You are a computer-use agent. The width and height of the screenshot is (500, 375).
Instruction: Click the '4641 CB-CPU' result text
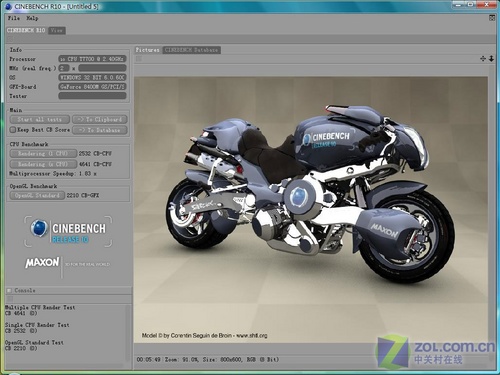point(95,164)
